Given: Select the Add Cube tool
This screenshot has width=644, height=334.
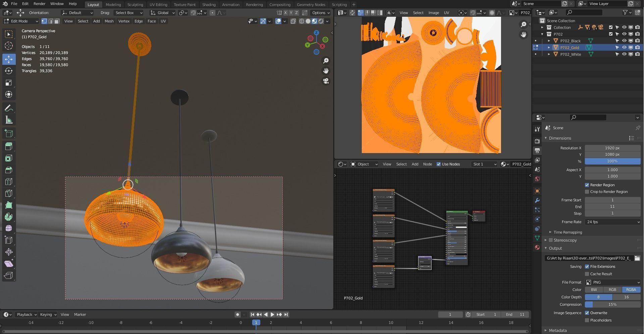Looking at the screenshot, I should point(9,133).
